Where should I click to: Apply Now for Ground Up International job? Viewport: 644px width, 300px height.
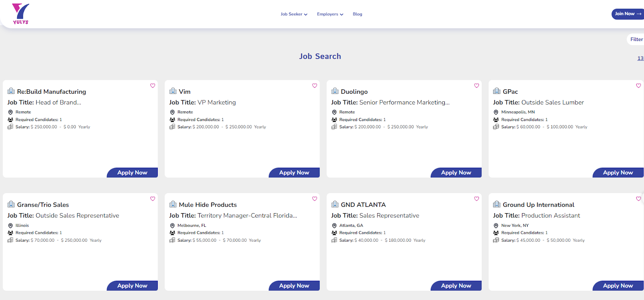(x=618, y=286)
